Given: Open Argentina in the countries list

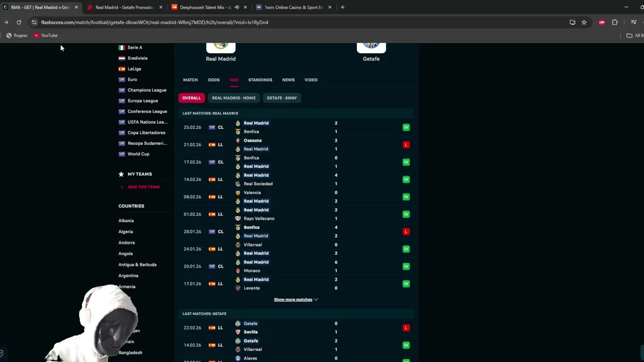Looking at the screenshot, I should pyautogui.click(x=128, y=276).
